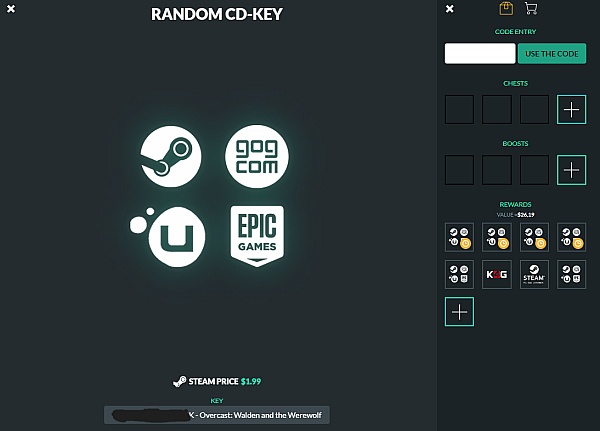The width and height of the screenshot is (600, 431).
Task: Select the random key reward left of K4G
Action: [459, 274]
